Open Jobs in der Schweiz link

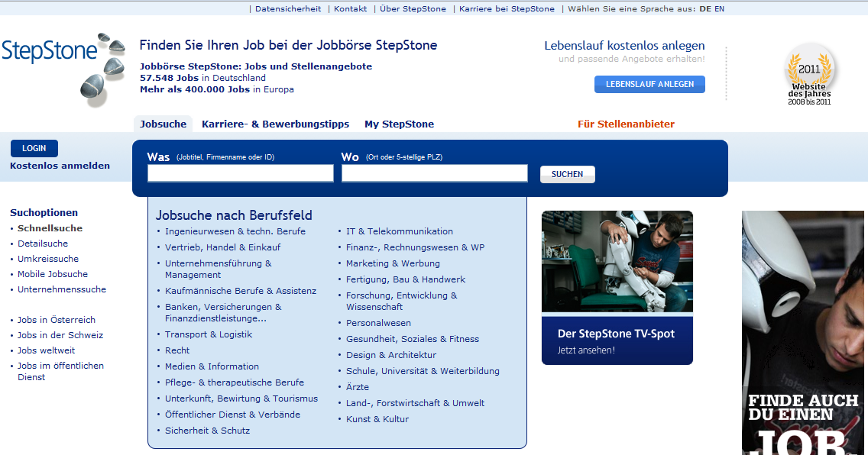(x=60, y=335)
